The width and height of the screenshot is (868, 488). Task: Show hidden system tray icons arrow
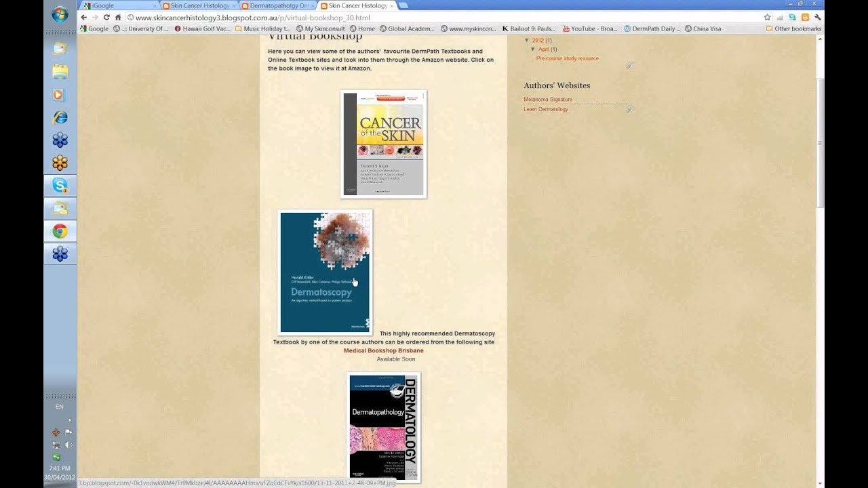tap(68, 420)
